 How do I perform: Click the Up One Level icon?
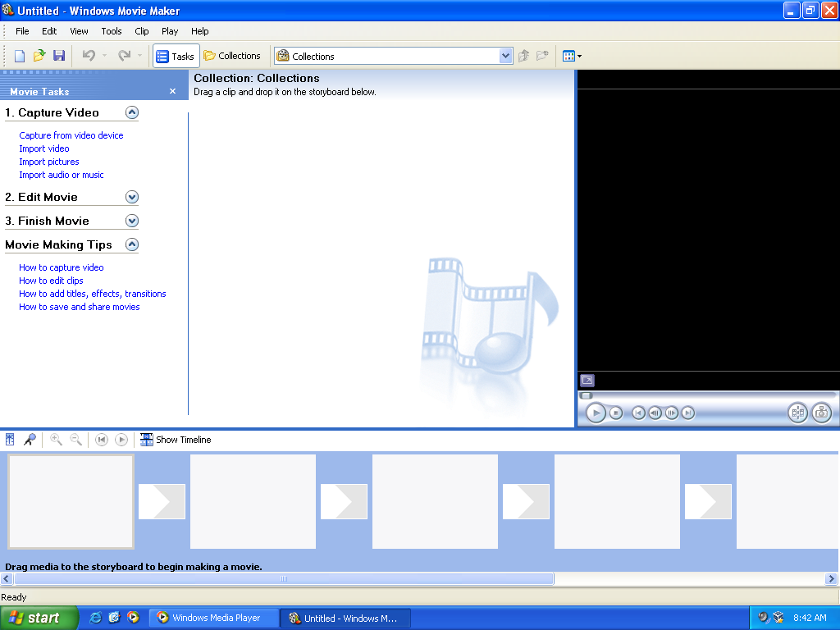coord(524,56)
